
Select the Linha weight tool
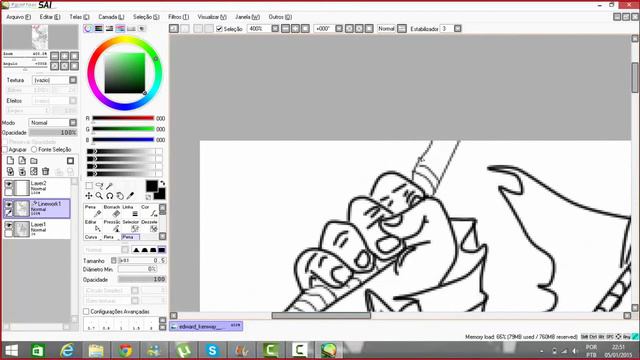coord(131,211)
